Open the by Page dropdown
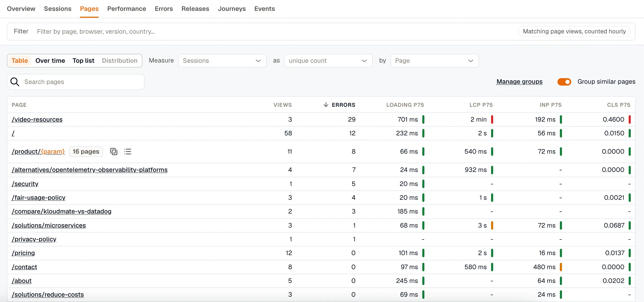Viewport: 644px width, 302px height. click(x=435, y=61)
